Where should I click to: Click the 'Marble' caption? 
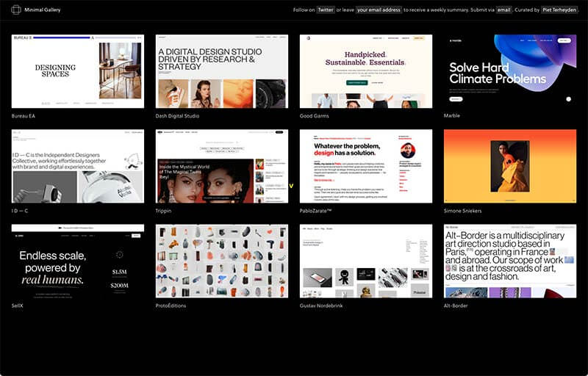pyautogui.click(x=452, y=116)
